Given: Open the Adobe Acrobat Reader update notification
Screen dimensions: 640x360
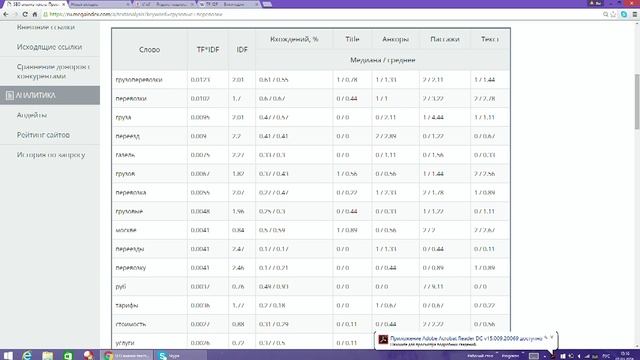Looking at the screenshot, I should pyautogui.click(x=466, y=340).
